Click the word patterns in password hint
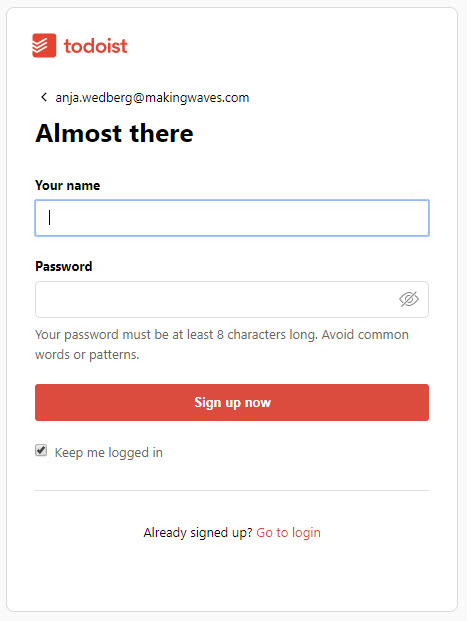467x621 pixels. (x=114, y=355)
